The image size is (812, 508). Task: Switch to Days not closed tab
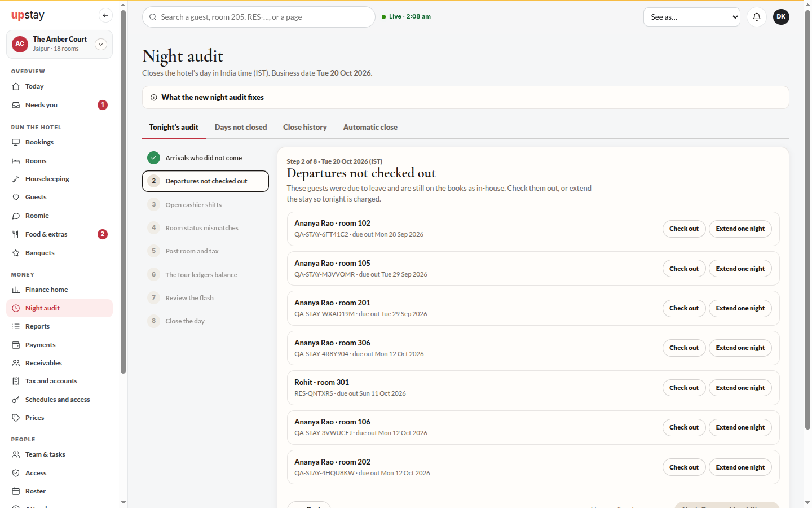241,128
